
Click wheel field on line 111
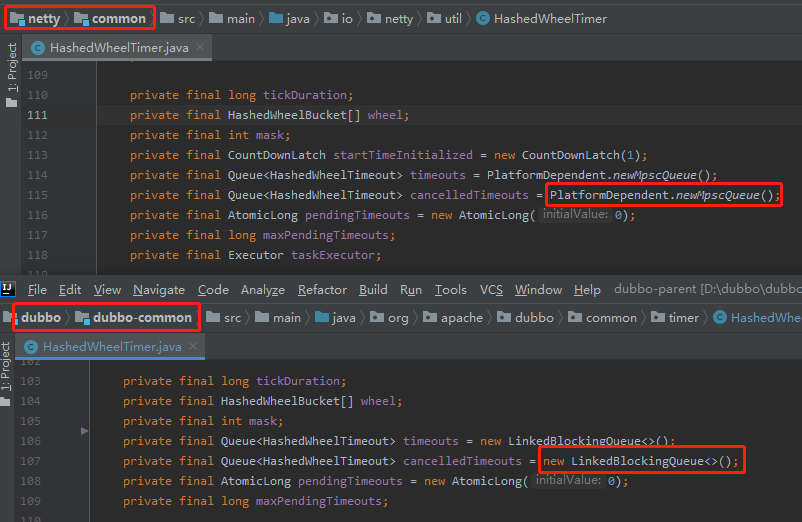[x=385, y=115]
